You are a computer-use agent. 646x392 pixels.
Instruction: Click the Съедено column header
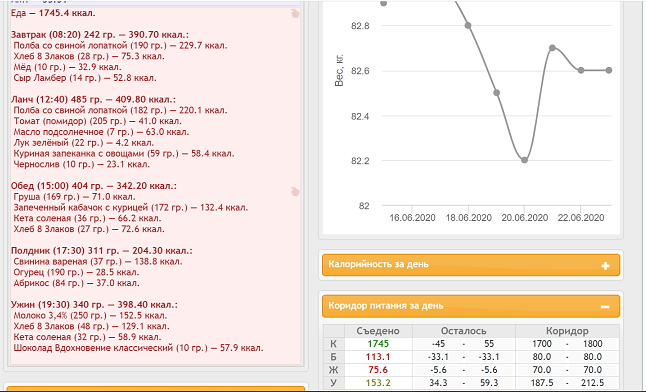[378, 331]
